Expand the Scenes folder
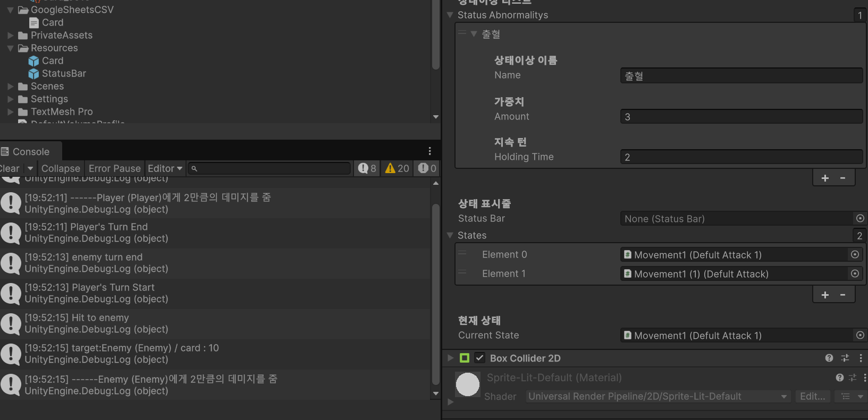 10,86
